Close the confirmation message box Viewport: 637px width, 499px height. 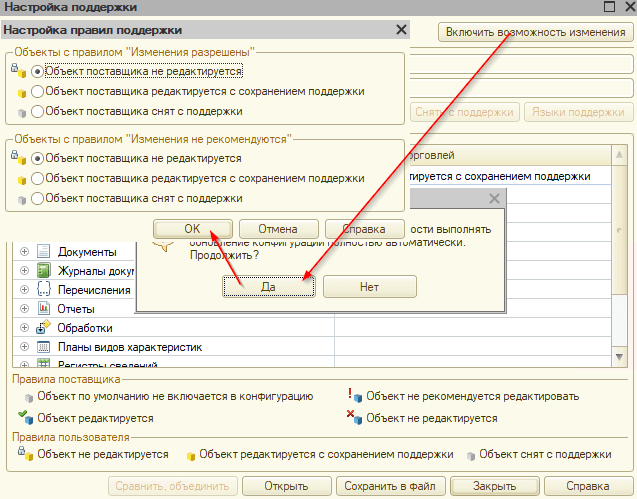coord(494,199)
